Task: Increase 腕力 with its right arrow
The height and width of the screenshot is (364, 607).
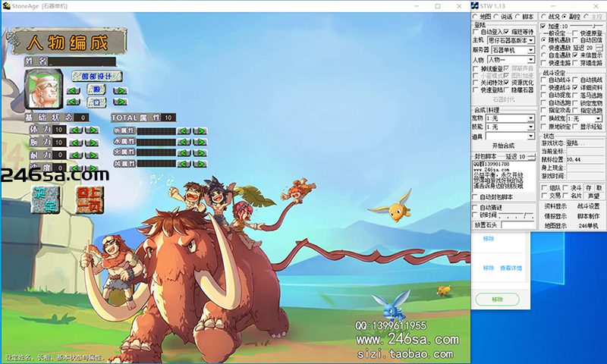Action: [92, 143]
